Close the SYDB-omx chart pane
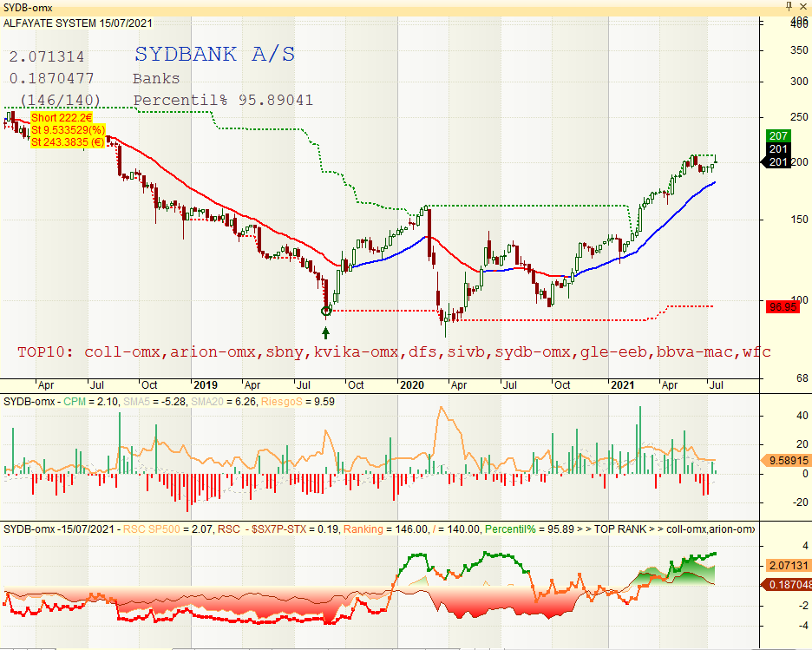This screenshot has width=812, height=650. (803, 6)
